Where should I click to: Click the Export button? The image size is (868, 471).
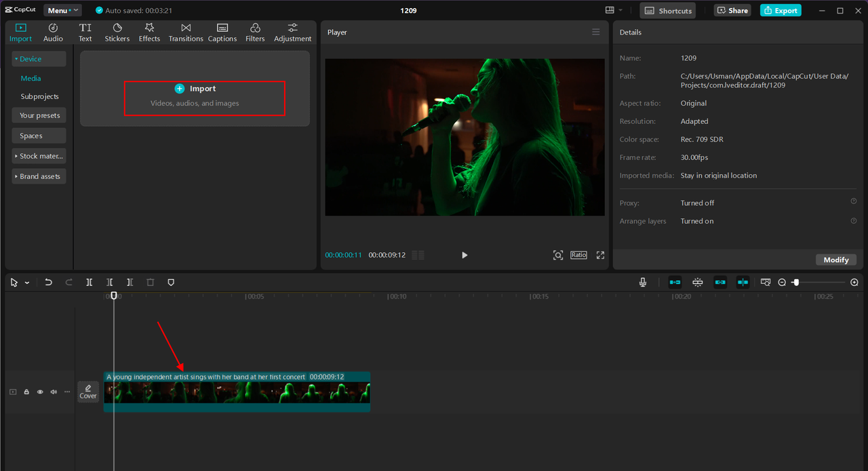click(781, 10)
